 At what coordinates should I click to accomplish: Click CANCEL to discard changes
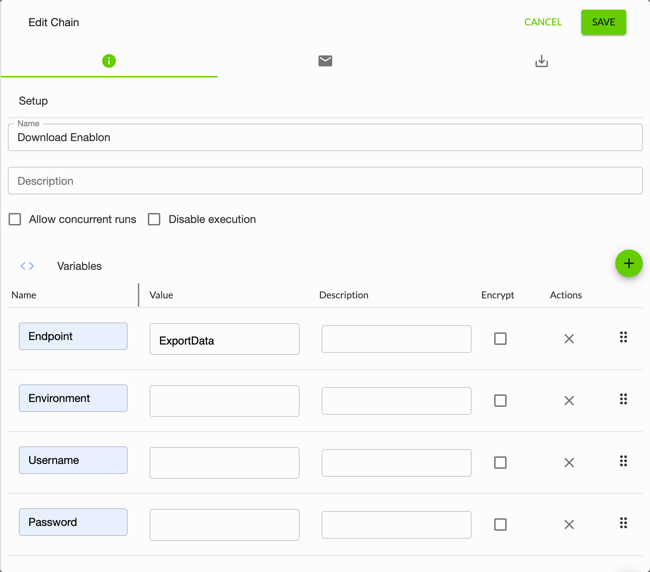pos(543,22)
